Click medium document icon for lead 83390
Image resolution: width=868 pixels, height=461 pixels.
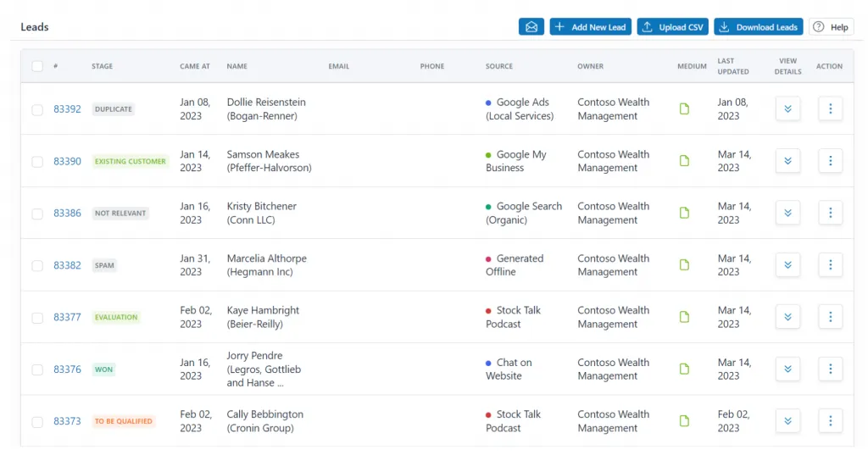click(x=684, y=161)
